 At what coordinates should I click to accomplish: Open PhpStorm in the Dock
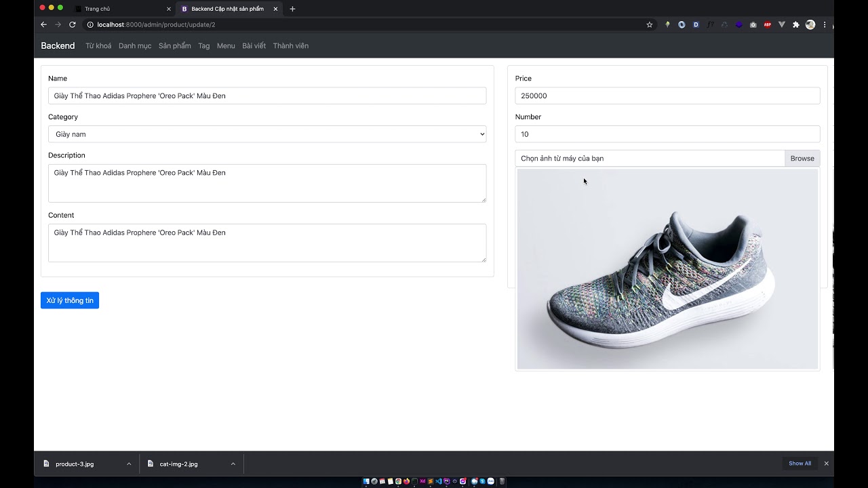(447, 481)
